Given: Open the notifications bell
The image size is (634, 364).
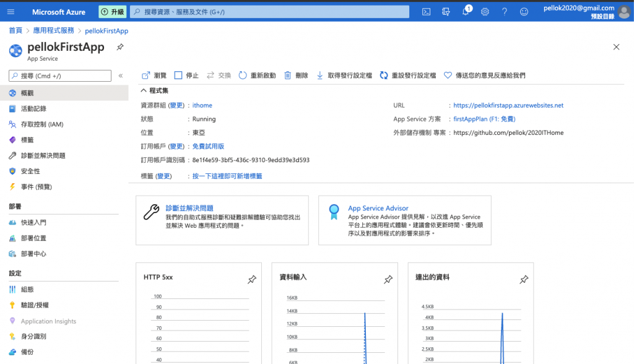Looking at the screenshot, I should tap(466, 11).
